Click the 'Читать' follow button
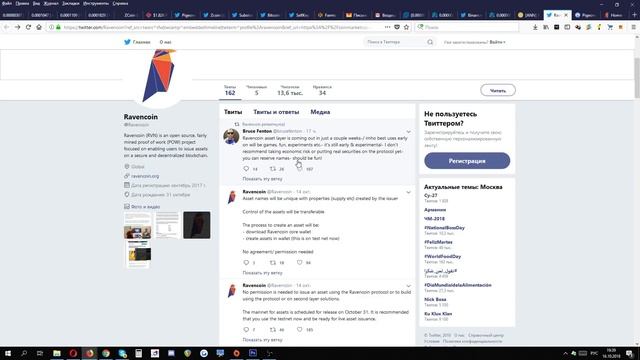Image resolution: width=640 pixels, height=360 pixels. coord(498,90)
